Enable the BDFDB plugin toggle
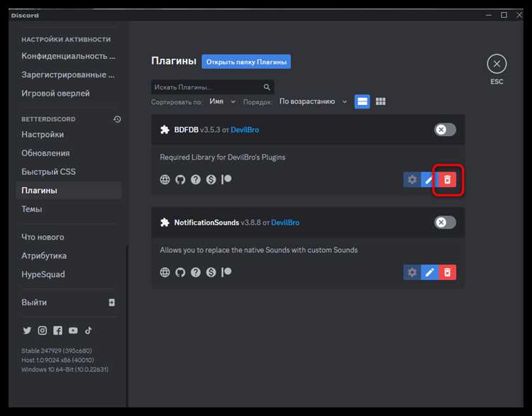Image resolution: width=532 pixels, height=416 pixels. 445,130
